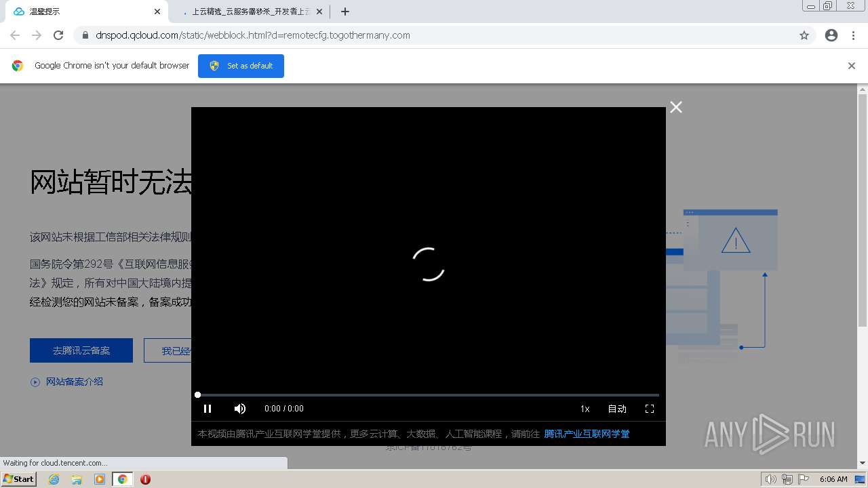This screenshot has height=488, width=868.
Task: Close the 上云精选 tab
Action: tap(319, 12)
